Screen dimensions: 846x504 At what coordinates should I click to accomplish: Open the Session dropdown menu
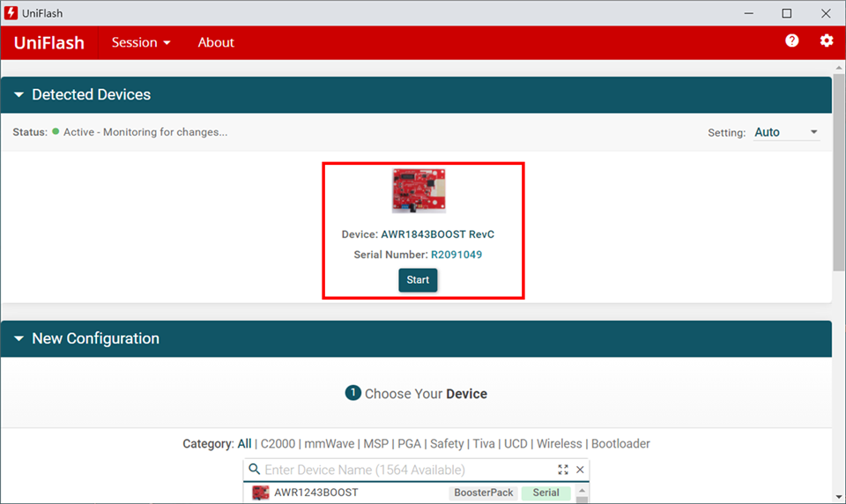[x=141, y=42]
